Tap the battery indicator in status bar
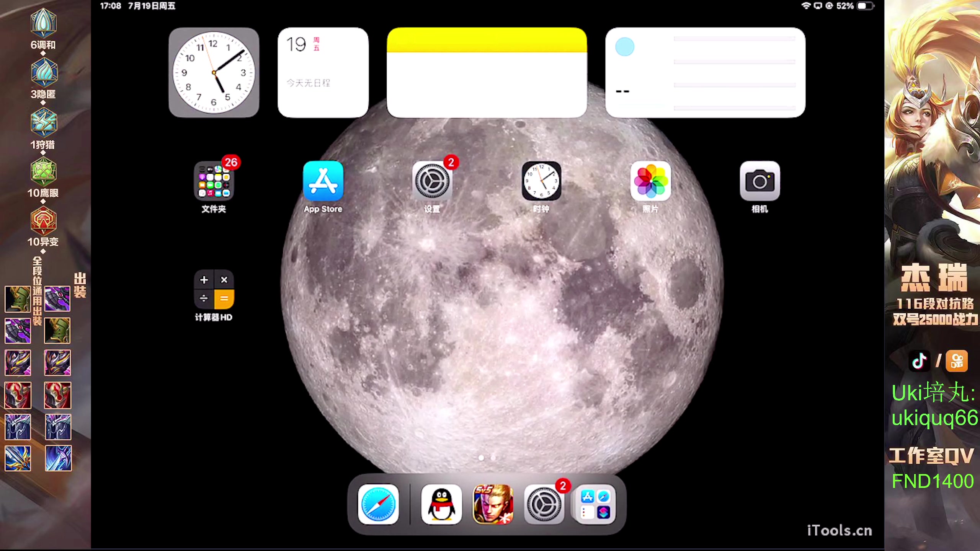Viewport: 980px width, 551px height. (x=865, y=6)
